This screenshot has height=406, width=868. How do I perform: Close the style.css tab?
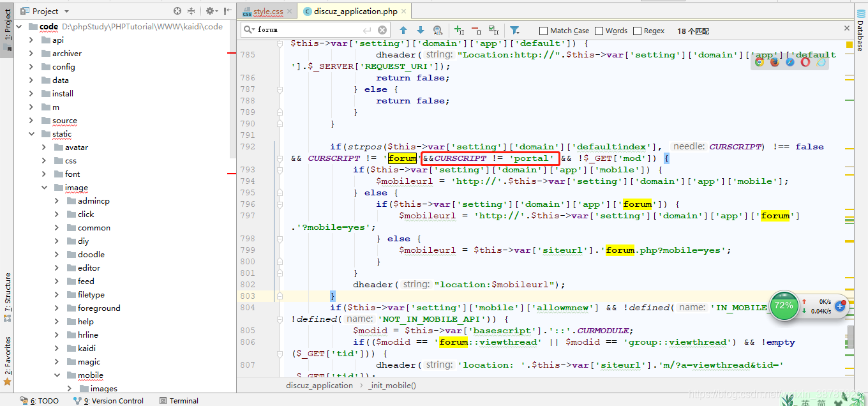coord(290,11)
